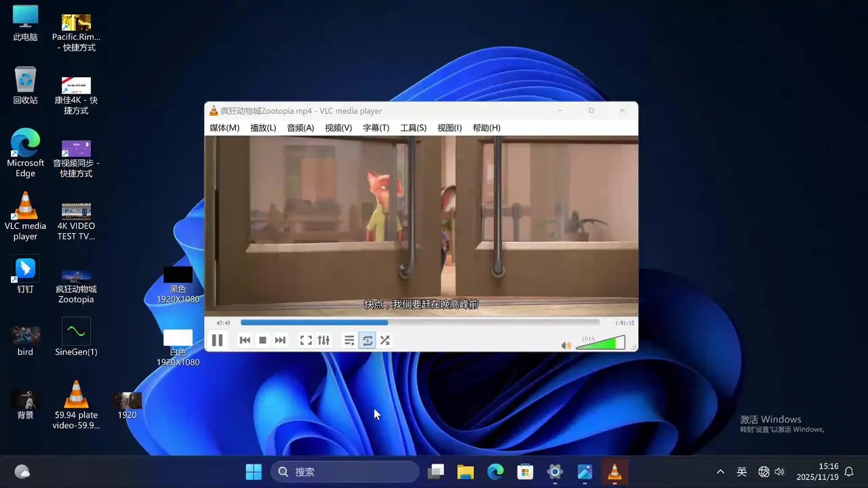868x488 pixels.
Task: Stop playback in VLC
Action: pos(262,340)
